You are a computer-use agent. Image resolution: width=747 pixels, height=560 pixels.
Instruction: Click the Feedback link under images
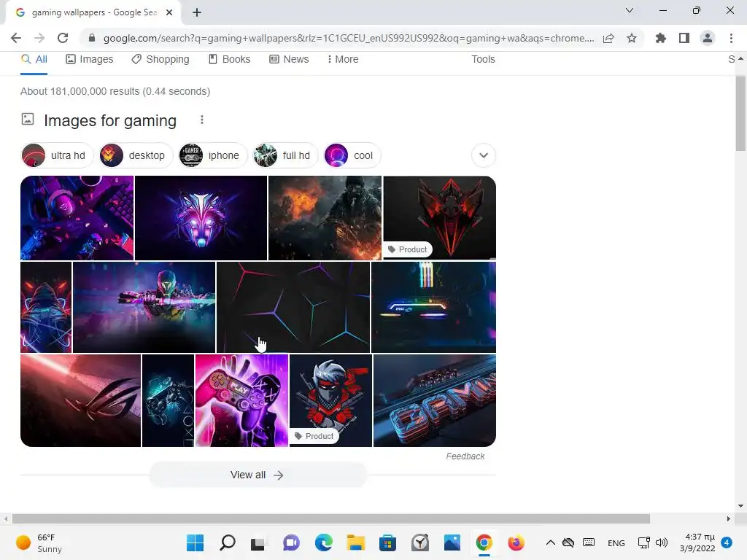click(465, 456)
